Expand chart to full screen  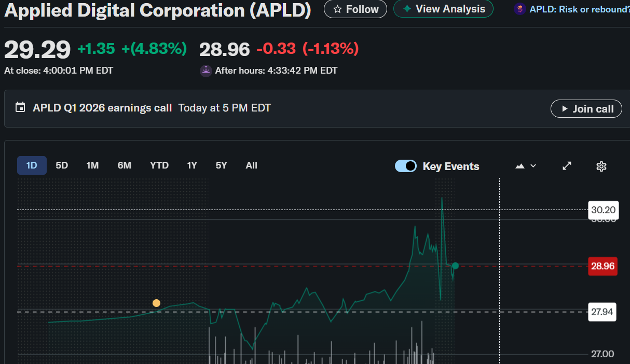point(567,166)
